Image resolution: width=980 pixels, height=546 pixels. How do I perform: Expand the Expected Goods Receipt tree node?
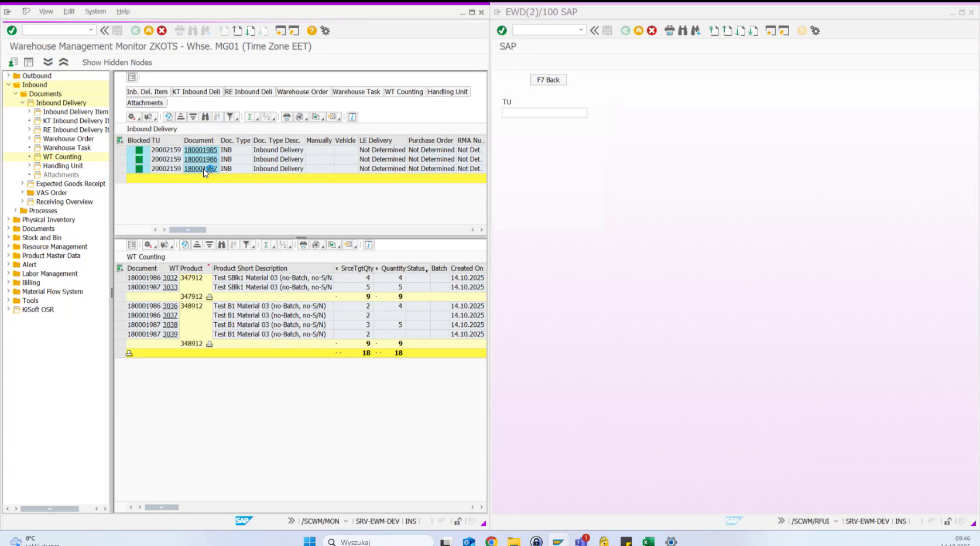coord(22,183)
